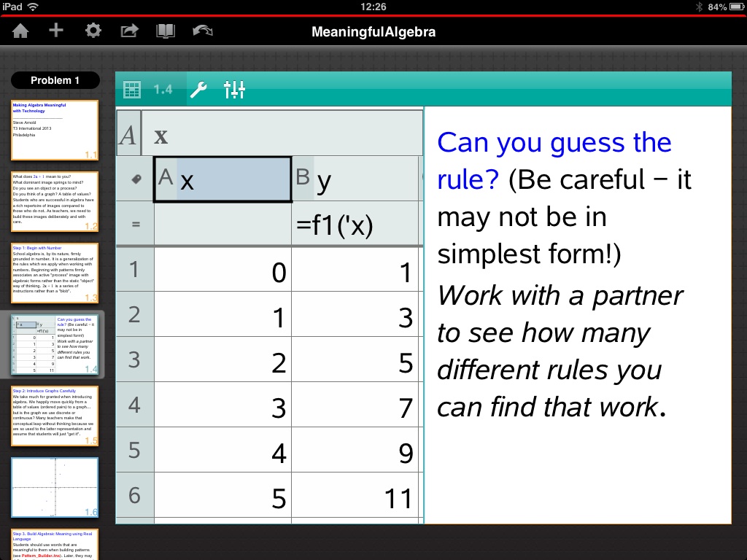Select the Problem 1 label
The width and height of the screenshot is (747, 560).
point(55,80)
